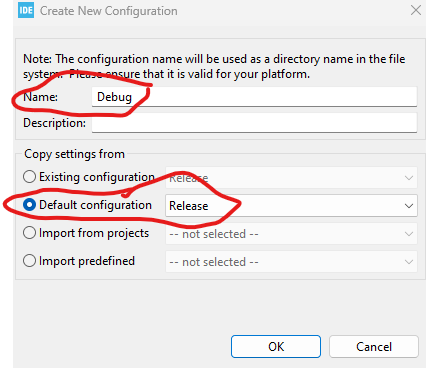Choose the Import from projects radio option
The height and width of the screenshot is (368, 426).
29,233
